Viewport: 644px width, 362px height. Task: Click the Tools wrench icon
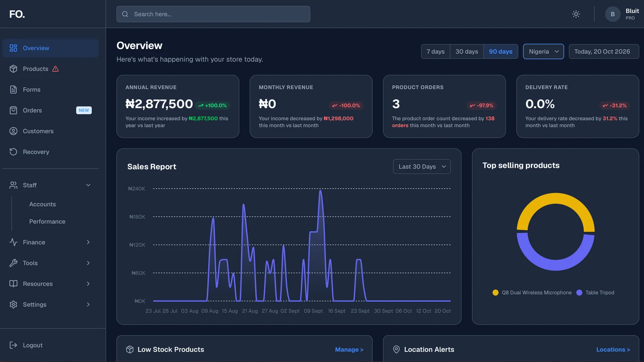pos(13,263)
